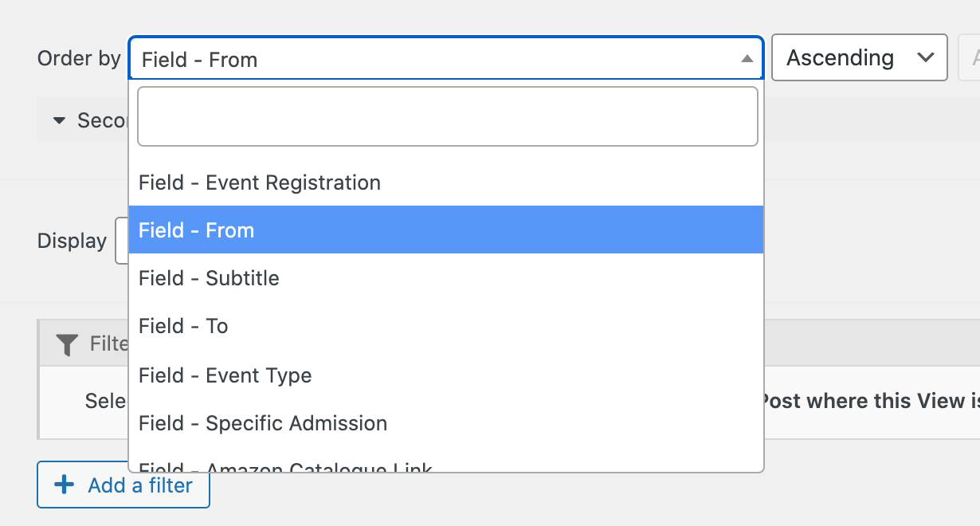Collapse the Secondary sorting disclosure triangle

(x=59, y=121)
